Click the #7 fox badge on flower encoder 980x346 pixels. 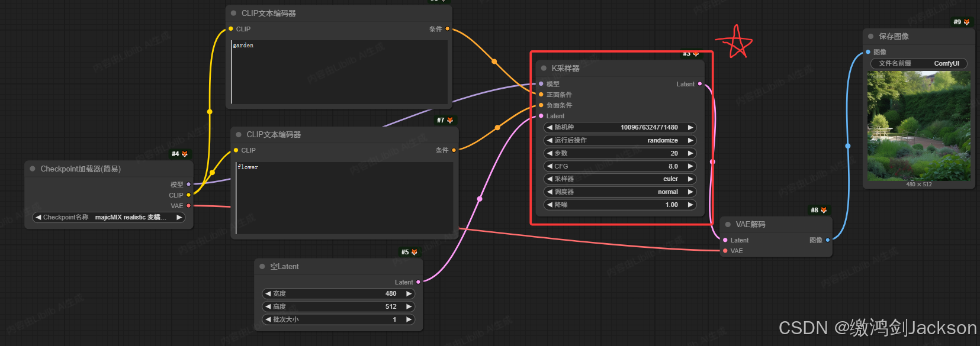pos(445,120)
